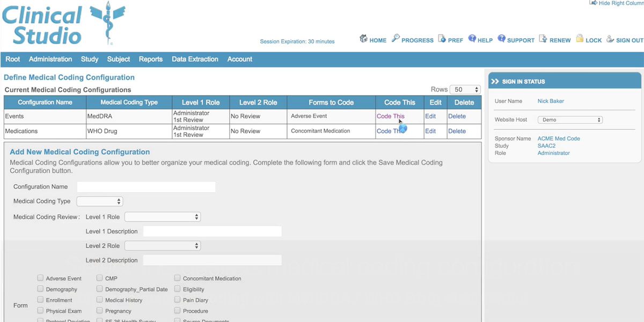Viewport: 644px width, 322px height.
Task: Open HELP from the icon bar
Action: (471, 39)
